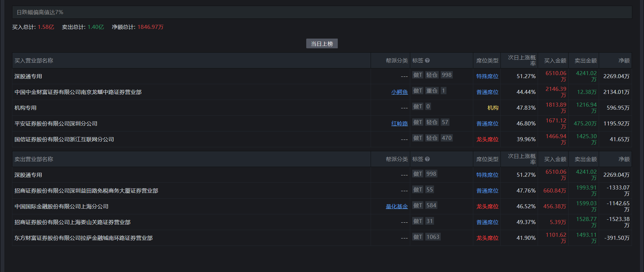This screenshot has height=272, width=644.
Task: Click 998 tag in 深股通专用 buy row
Action: pyautogui.click(x=446, y=75)
